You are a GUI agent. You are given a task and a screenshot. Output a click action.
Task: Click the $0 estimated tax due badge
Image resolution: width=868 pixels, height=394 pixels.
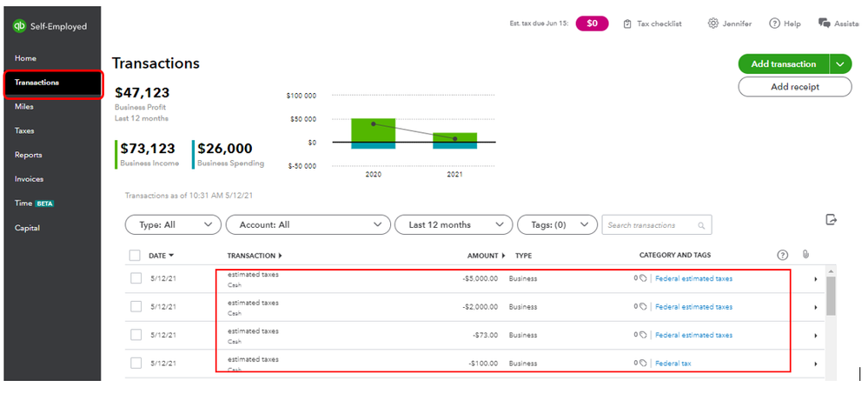593,23
